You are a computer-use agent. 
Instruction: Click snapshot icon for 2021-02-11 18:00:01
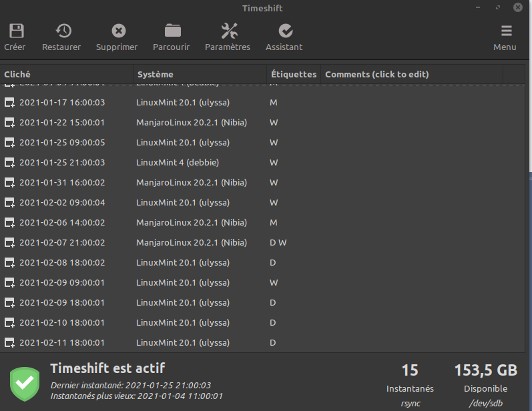coord(9,342)
